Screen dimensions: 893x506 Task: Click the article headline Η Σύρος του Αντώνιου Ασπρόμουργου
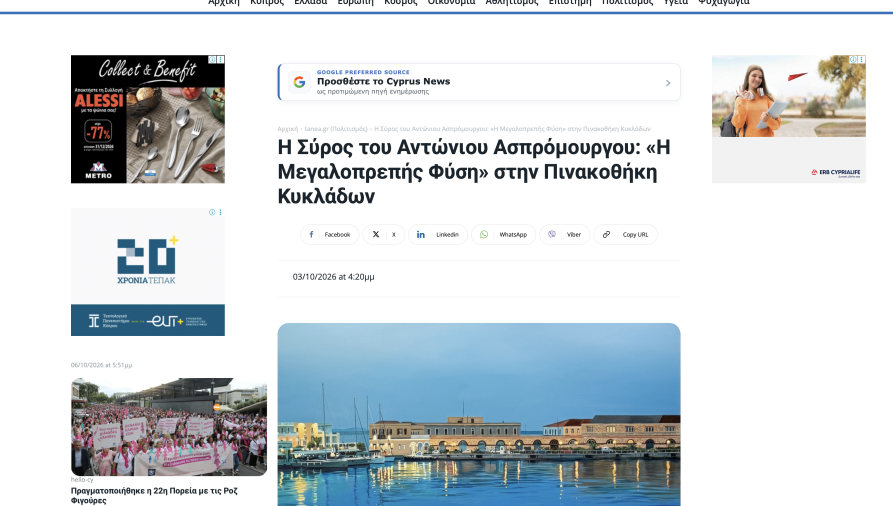point(474,172)
